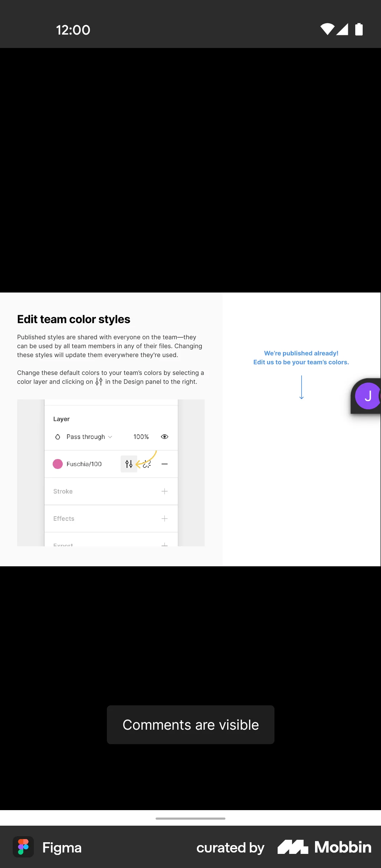The height and width of the screenshot is (868, 381).
Task: Tap the Effects section label
Action: (x=64, y=518)
